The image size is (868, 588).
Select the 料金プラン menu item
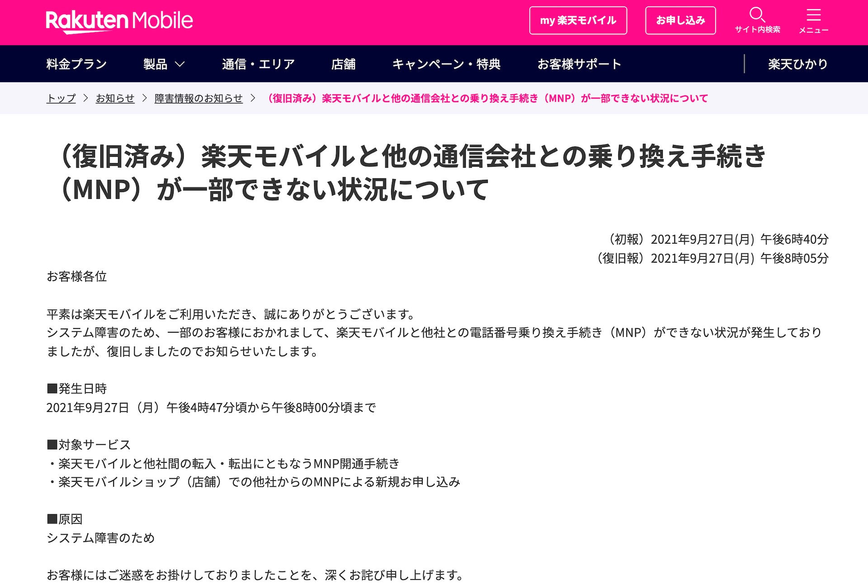75,64
